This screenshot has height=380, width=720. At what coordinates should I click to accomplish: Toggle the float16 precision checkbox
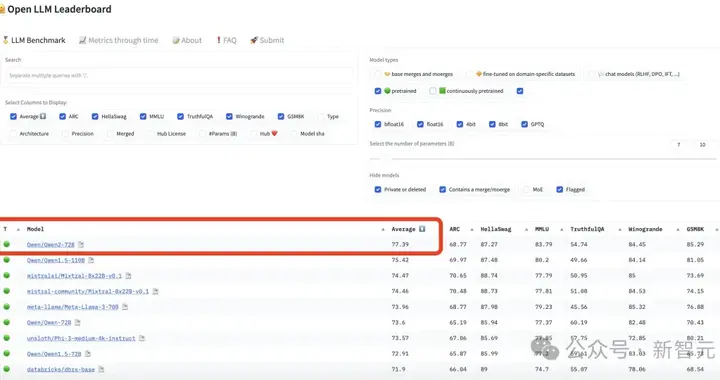pos(420,124)
